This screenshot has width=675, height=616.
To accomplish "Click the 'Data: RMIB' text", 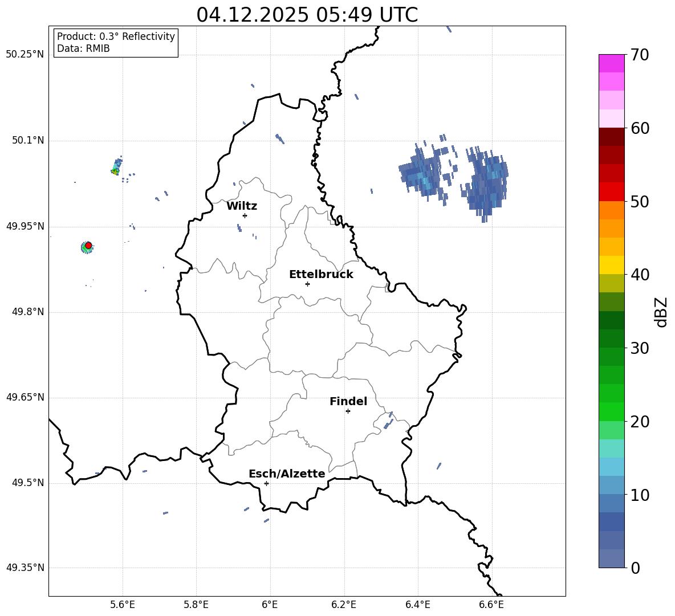I will pos(83,48).
